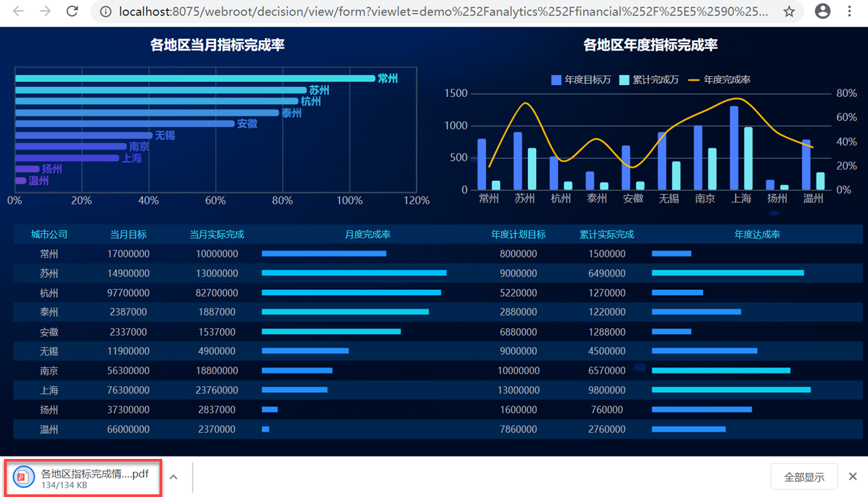
Task: Click the 杭州 city cell in table
Action: (x=49, y=293)
